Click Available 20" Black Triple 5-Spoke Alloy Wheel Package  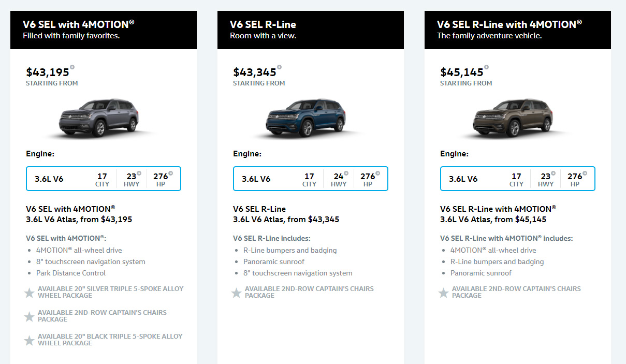coord(110,340)
